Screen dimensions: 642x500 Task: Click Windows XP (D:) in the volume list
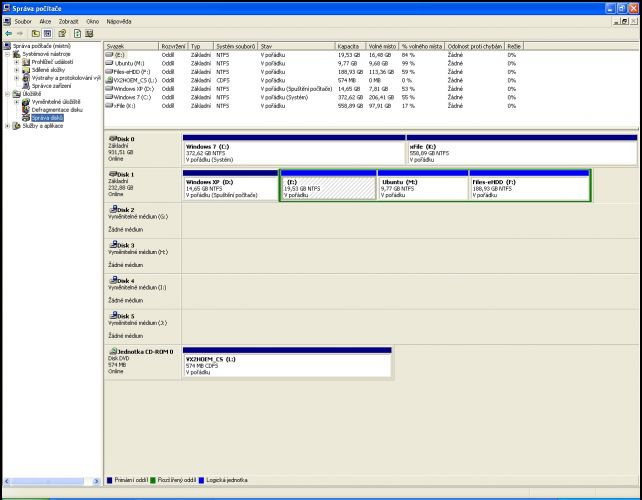(x=134, y=88)
